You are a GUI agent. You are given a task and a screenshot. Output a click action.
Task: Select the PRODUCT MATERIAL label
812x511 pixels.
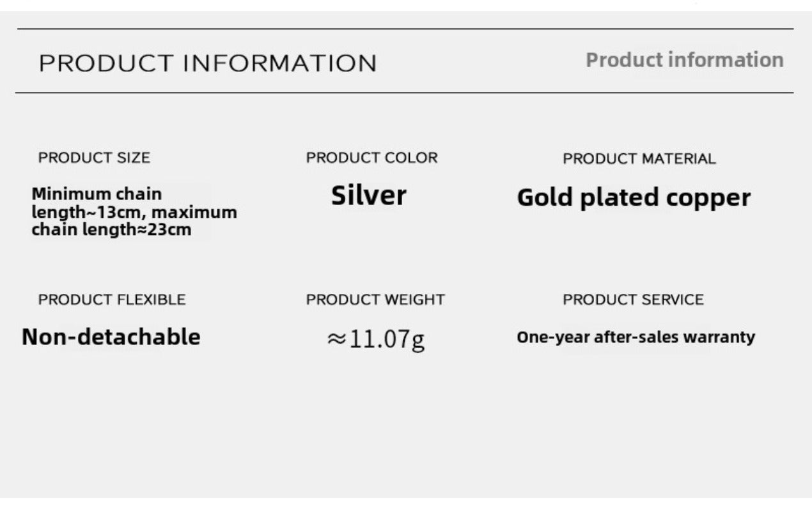click(639, 158)
